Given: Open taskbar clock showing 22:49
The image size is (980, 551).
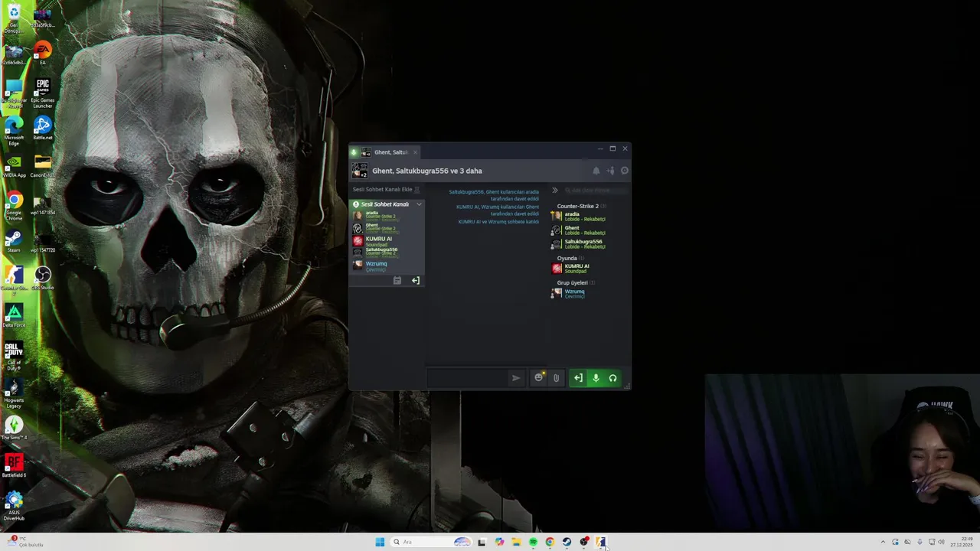Looking at the screenshot, I should click(x=962, y=542).
